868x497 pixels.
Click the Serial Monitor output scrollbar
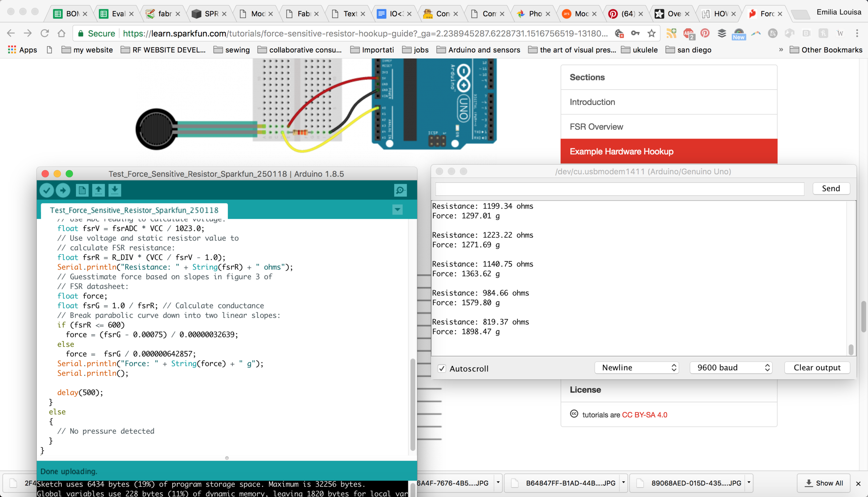pyautogui.click(x=851, y=349)
